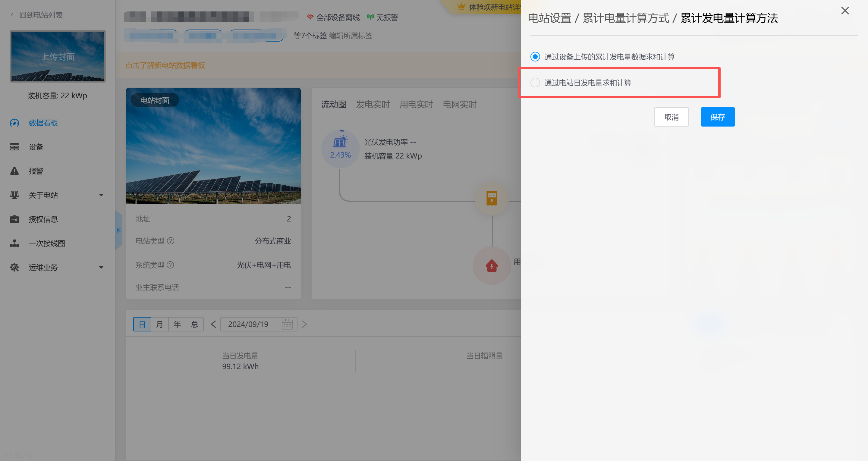The image size is (868, 461).
Task: Open the 电网实时 tab
Action: click(459, 105)
